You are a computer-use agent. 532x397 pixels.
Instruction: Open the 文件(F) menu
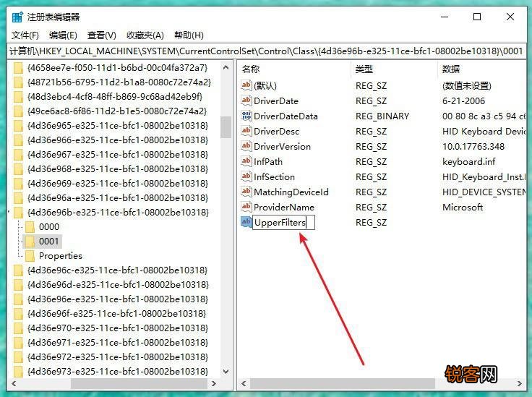tap(25, 35)
